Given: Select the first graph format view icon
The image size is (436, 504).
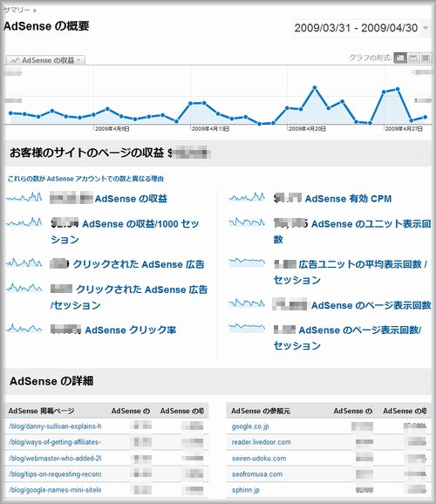Looking at the screenshot, I should pyautogui.click(x=400, y=58).
